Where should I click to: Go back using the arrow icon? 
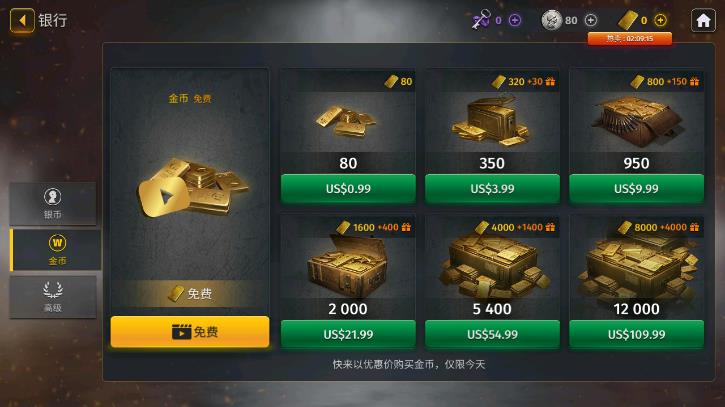pos(22,20)
